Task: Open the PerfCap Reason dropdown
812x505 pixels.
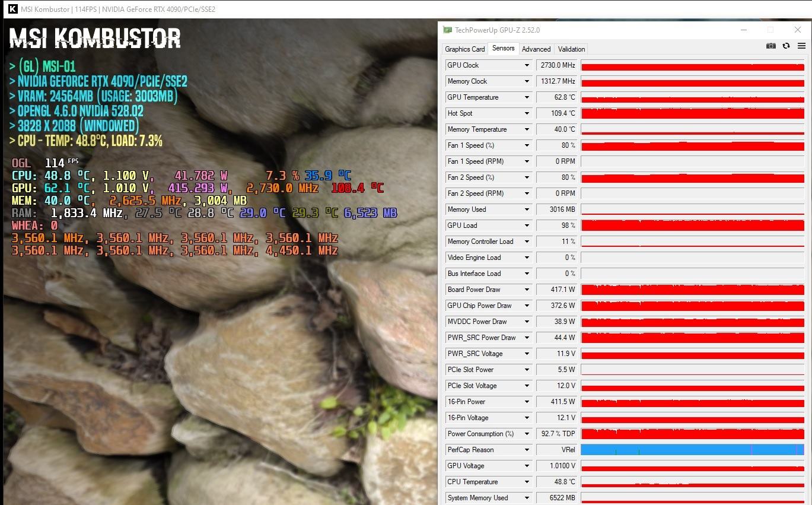Action: coord(526,450)
